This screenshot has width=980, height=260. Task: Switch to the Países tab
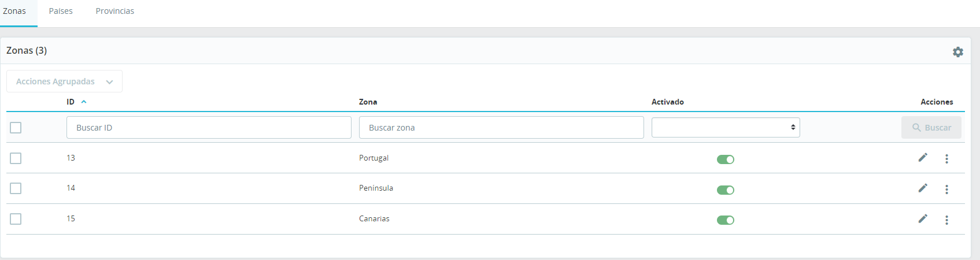pos(61,11)
